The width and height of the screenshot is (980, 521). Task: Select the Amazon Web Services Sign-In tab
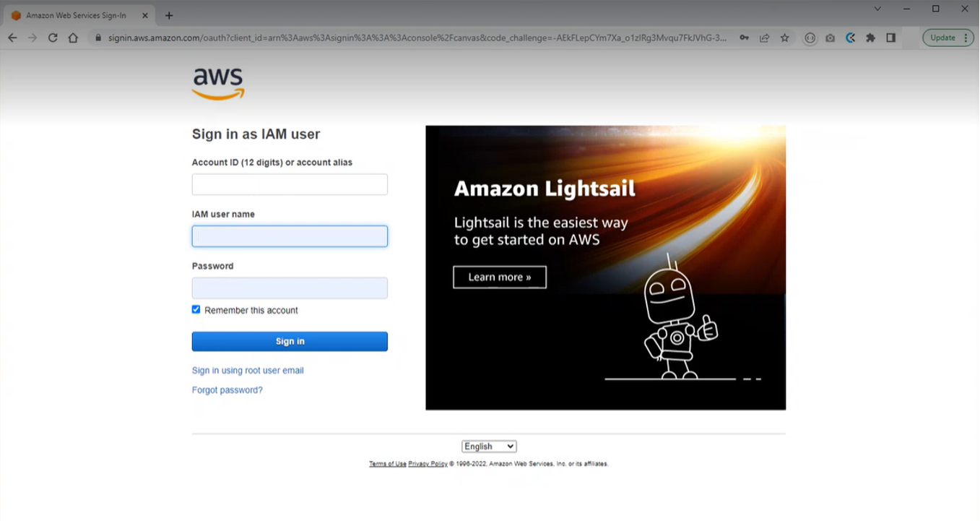[x=76, y=15]
